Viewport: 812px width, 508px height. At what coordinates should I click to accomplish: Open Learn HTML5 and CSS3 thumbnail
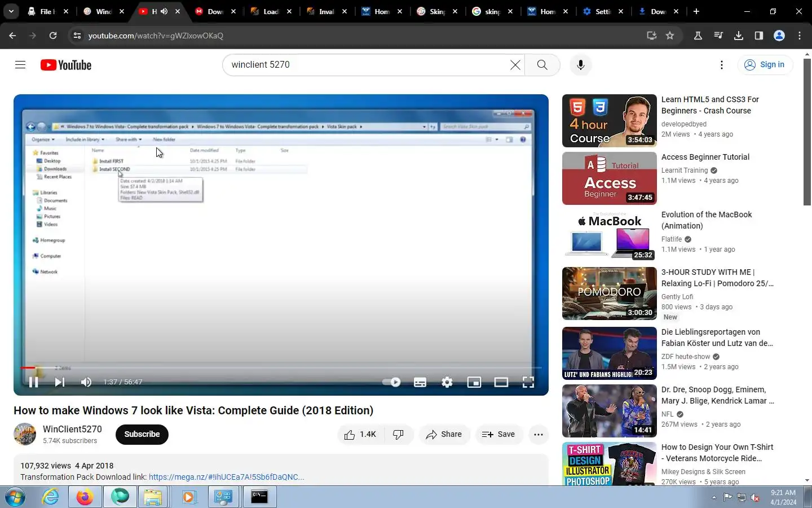609,121
